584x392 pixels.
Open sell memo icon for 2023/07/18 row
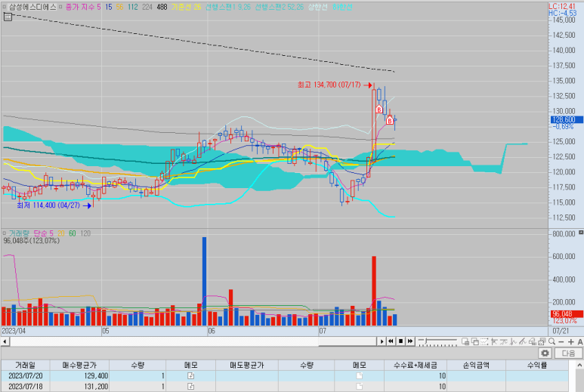(x=360, y=387)
